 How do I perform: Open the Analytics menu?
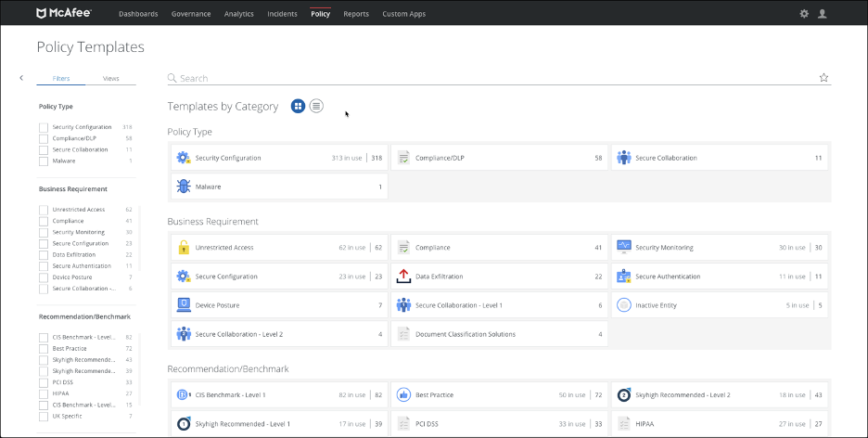click(x=239, y=14)
